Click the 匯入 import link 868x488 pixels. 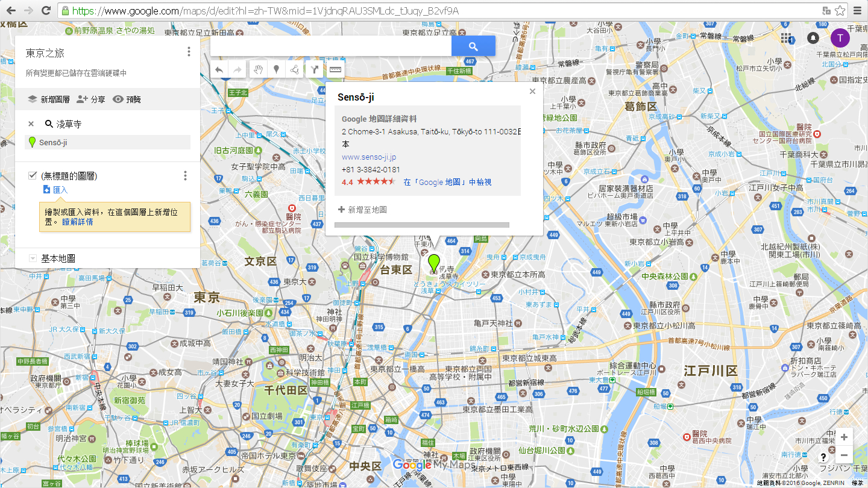click(55, 190)
